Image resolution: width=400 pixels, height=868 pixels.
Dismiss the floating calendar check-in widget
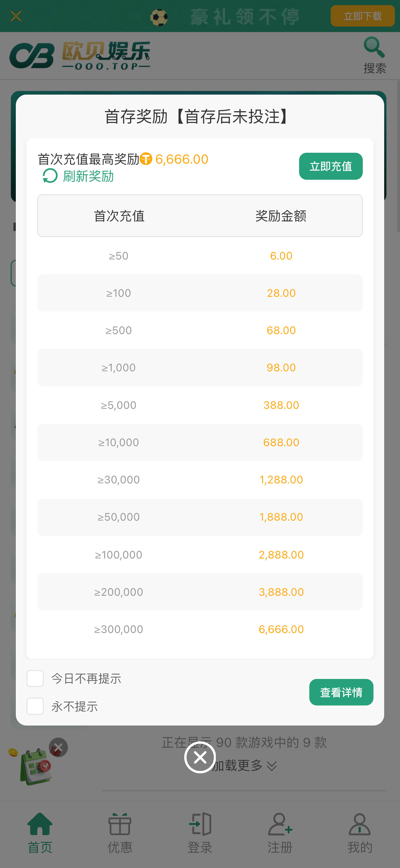(58, 747)
